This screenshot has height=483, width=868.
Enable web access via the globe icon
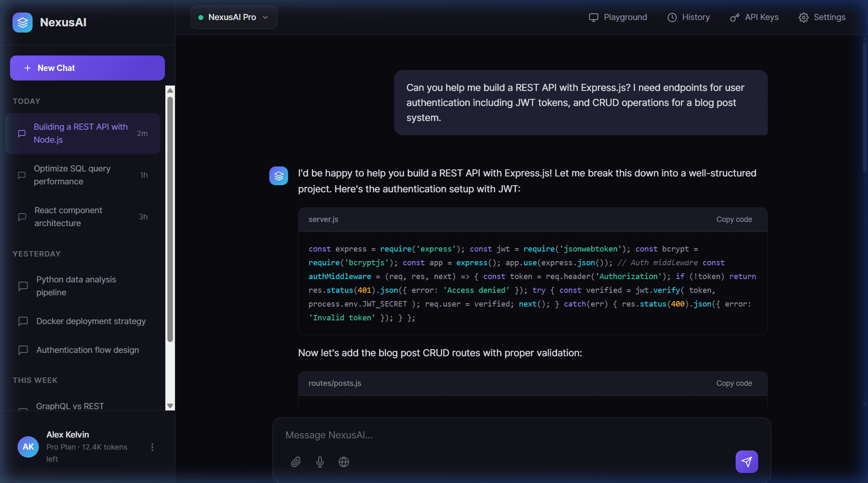344,462
